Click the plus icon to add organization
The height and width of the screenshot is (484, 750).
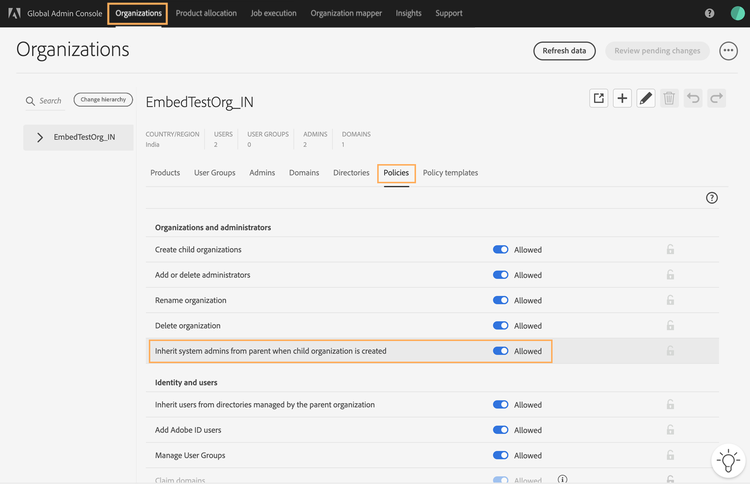pos(622,98)
